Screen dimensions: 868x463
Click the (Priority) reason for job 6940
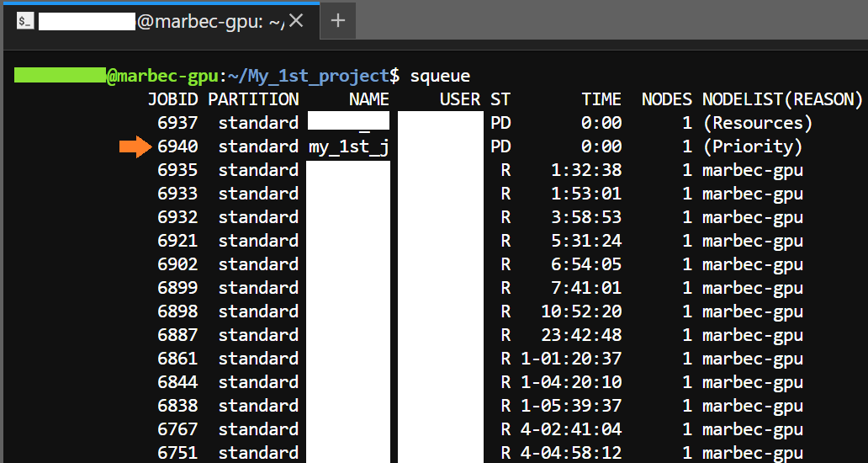753,146
